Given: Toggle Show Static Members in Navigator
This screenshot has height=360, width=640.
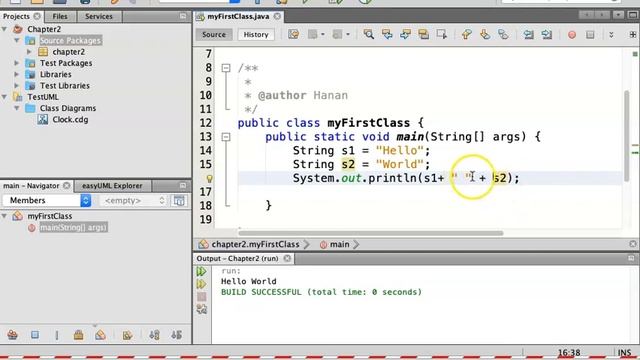Looking at the screenshot, I should (x=57, y=335).
